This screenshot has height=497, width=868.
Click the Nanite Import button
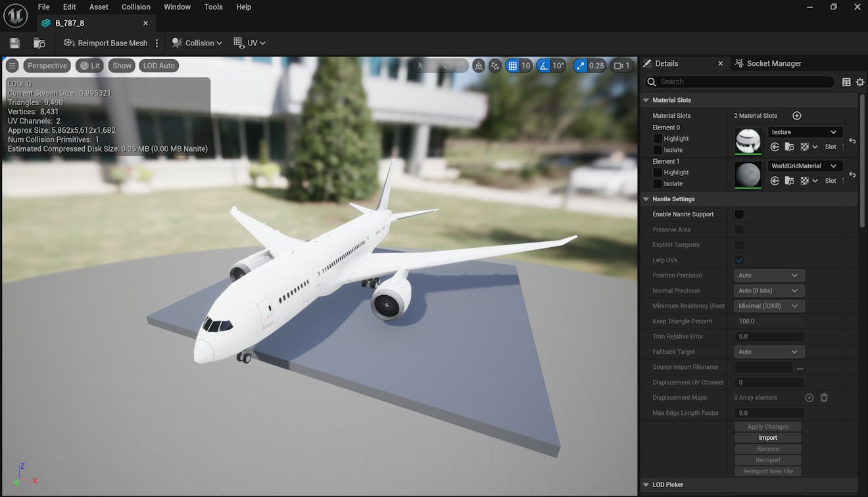768,438
